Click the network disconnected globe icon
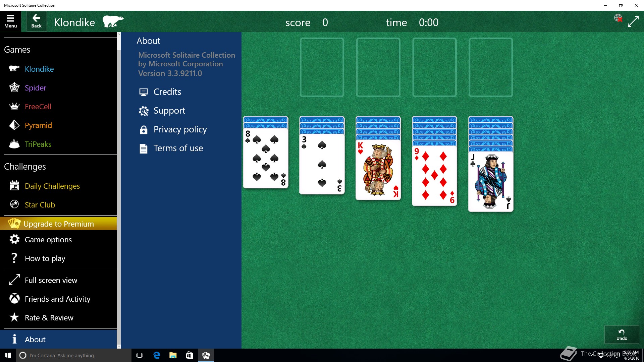 click(618, 18)
